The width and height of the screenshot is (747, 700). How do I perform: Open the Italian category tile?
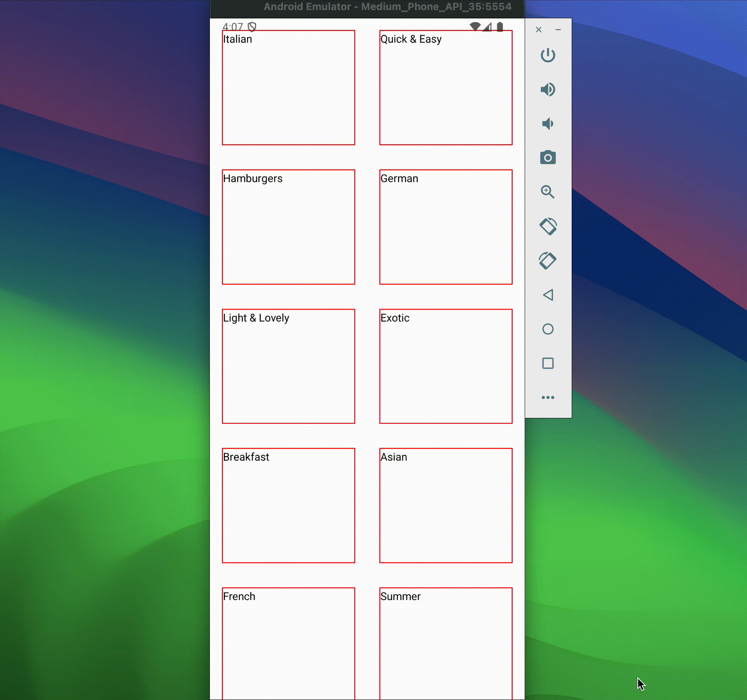[288, 88]
